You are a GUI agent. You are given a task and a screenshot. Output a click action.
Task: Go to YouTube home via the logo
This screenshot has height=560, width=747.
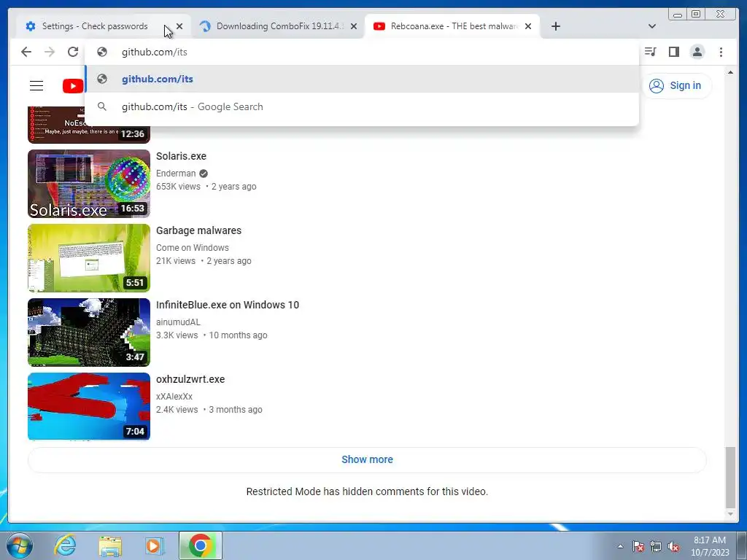tap(73, 86)
